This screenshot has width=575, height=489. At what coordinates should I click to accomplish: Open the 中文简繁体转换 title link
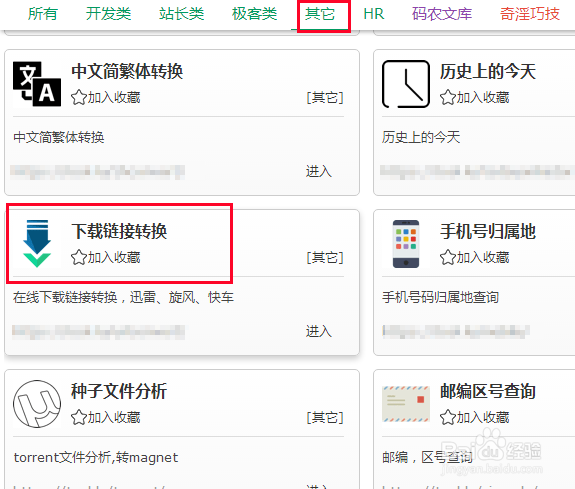127,71
